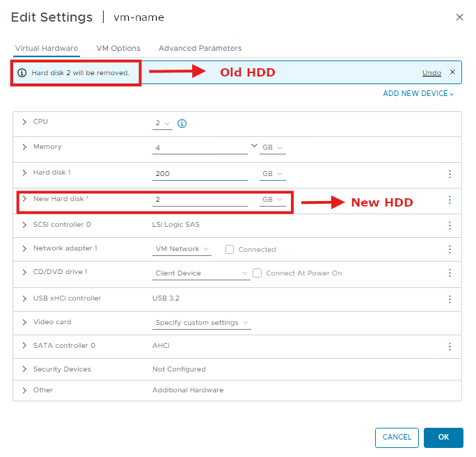This screenshot has height=457, width=476.
Task: Open the New Hard disk options menu
Action: tap(450, 200)
